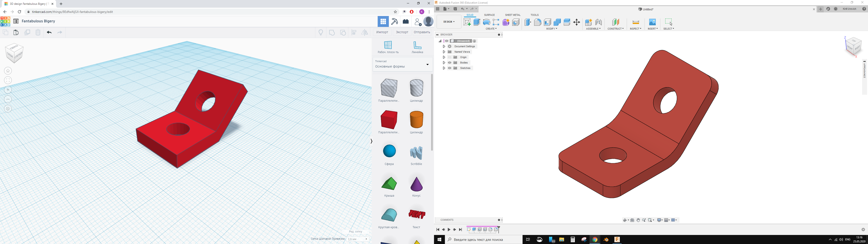The image size is (868, 244).
Task: Click the Move/Copy arrows tool
Action: point(577,22)
